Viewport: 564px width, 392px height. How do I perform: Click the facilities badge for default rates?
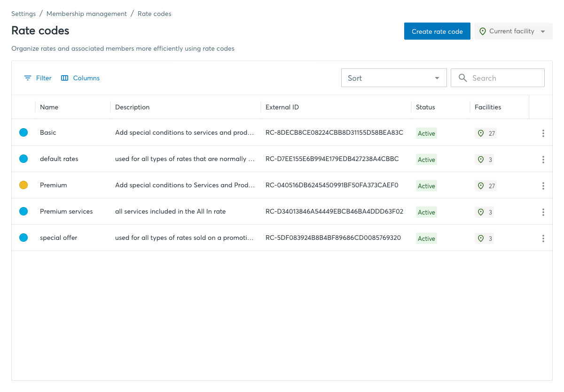(484, 160)
